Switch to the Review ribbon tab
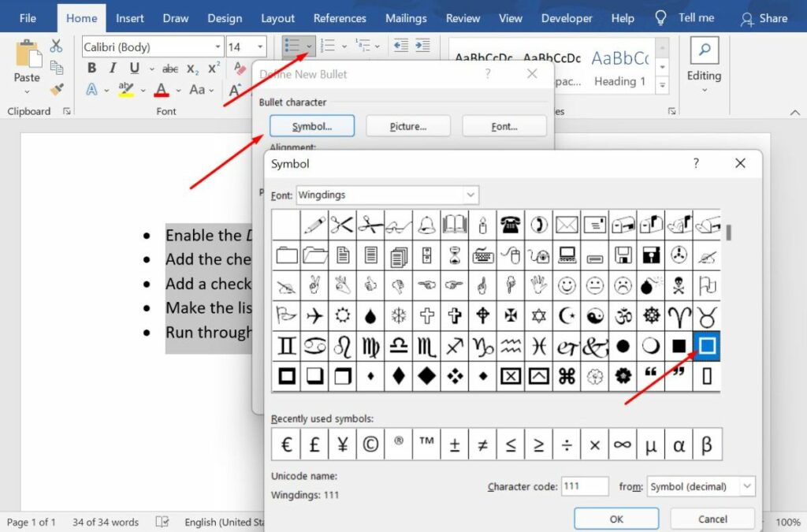The height and width of the screenshot is (532, 807). pos(463,17)
